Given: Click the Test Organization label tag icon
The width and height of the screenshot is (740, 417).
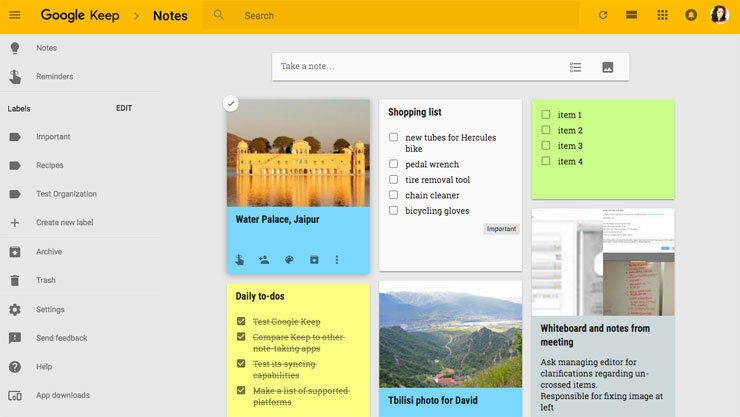Looking at the screenshot, I should pyautogui.click(x=15, y=194).
